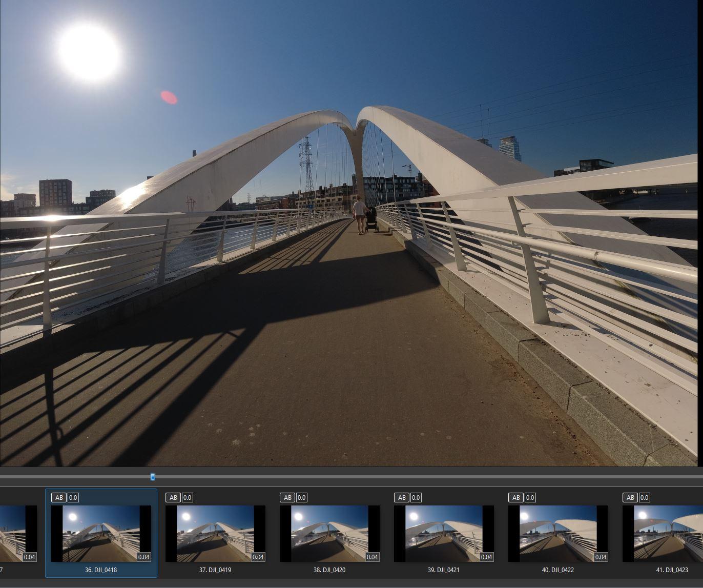
Task: Click the 0.04 badge on DJI_0421 thumbnail
Action: click(487, 557)
